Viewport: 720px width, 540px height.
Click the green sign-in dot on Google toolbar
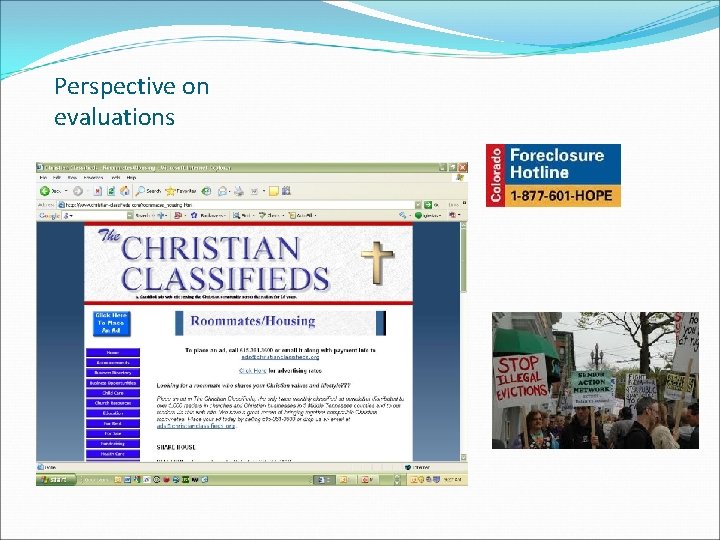[418, 215]
